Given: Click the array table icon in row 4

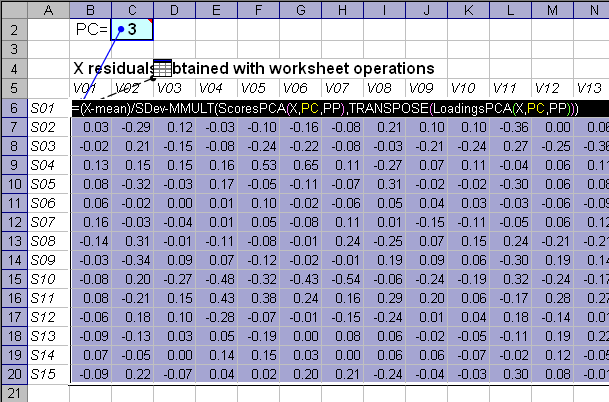Looking at the screenshot, I should point(162,68).
